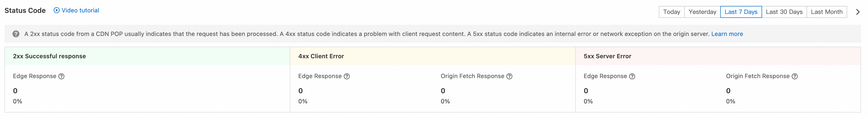The image size is (868, 118).
Task: Click help icon for 4xx Origin Fetch Response
Action: click(x=509, y=76)
